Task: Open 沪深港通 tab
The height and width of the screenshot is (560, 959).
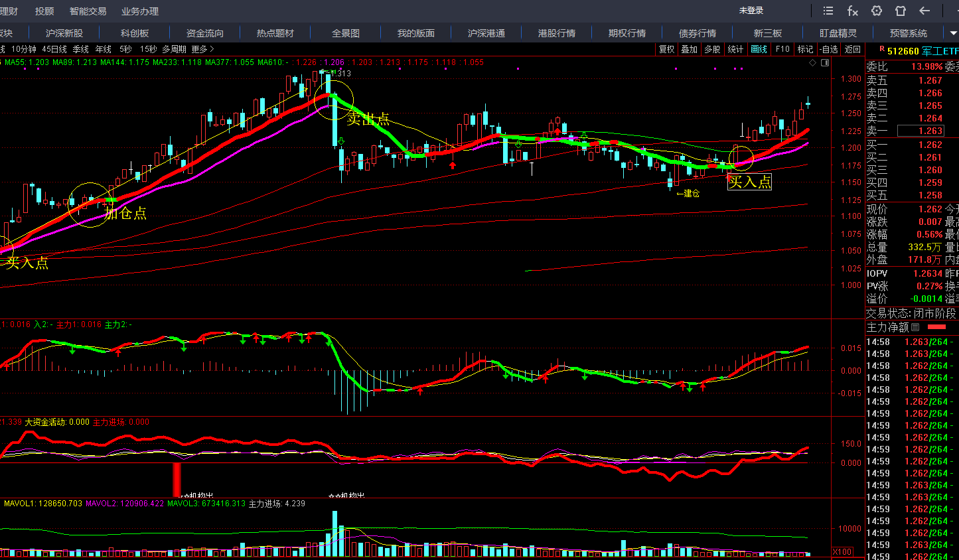Action: click(486, 33)
